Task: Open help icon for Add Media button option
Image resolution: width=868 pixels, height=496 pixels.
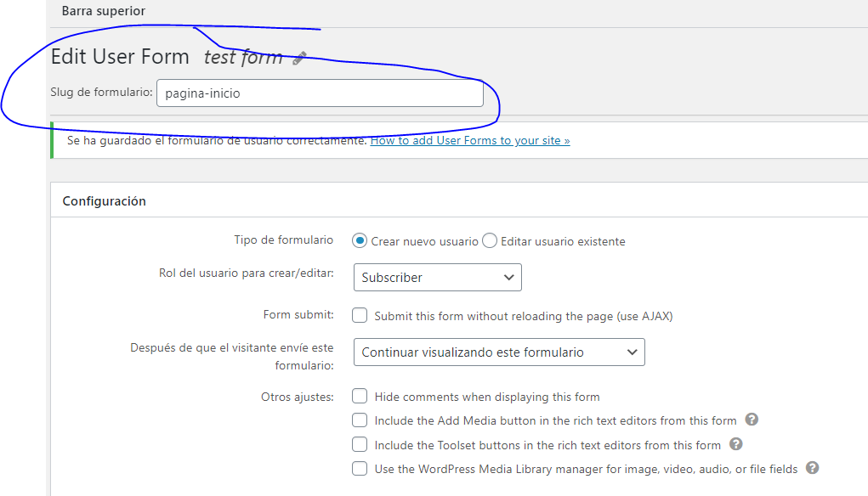Action: [752, 420]
